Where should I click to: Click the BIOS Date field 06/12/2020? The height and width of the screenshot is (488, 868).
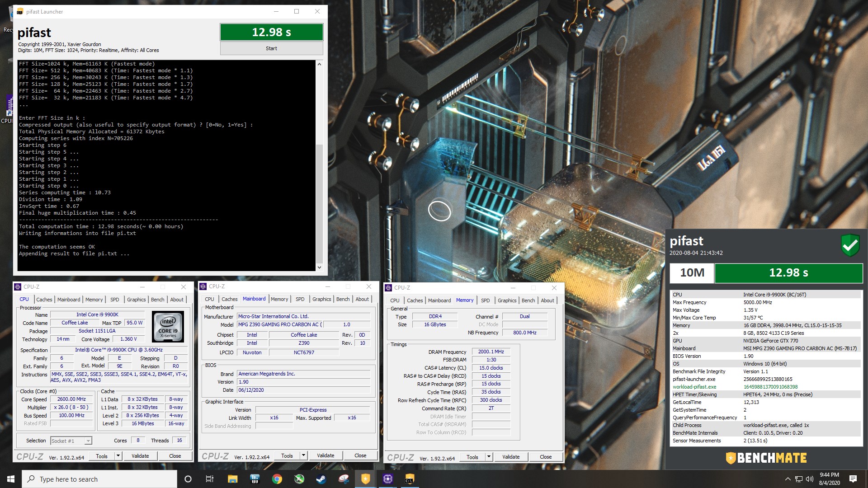point(303,390)
